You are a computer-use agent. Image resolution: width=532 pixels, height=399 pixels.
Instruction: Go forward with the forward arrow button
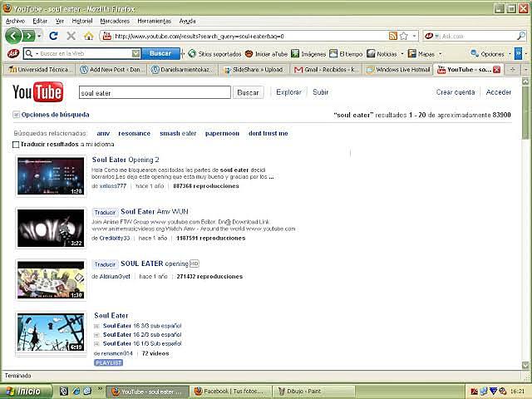pyautogui.click(x=29, y=36)
